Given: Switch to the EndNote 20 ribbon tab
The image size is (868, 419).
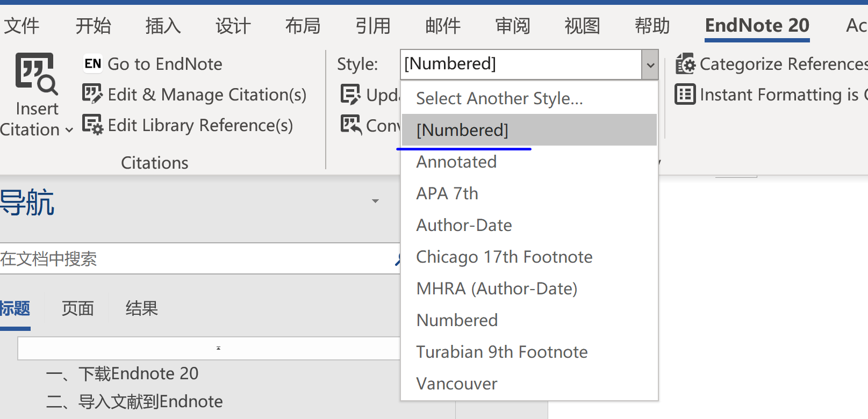Looking at the screenshot, I should tap(757, 25).
